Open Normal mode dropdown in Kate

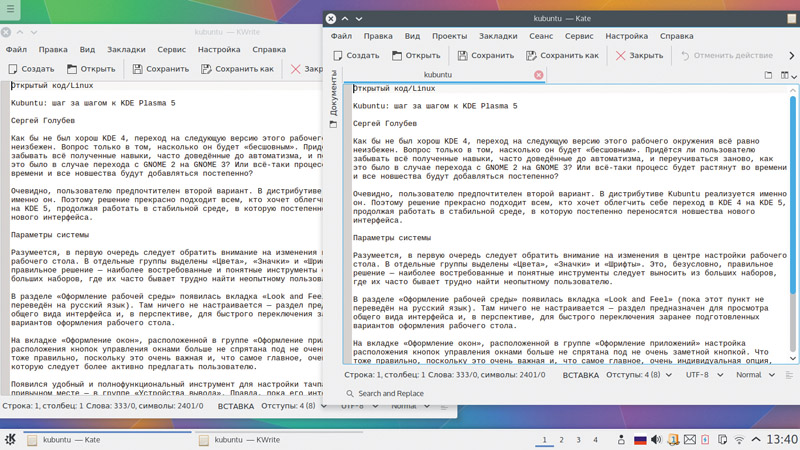[756, 375]
